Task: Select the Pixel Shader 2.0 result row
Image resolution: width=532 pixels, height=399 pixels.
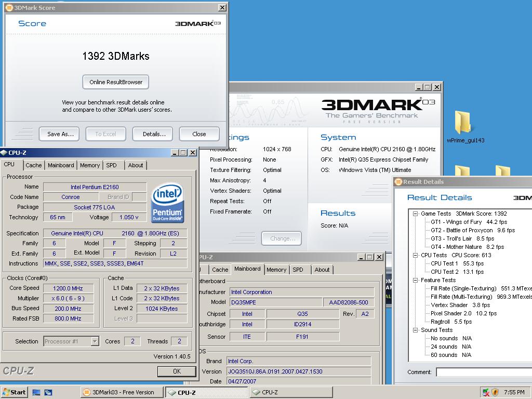Action: click(463, 313)
